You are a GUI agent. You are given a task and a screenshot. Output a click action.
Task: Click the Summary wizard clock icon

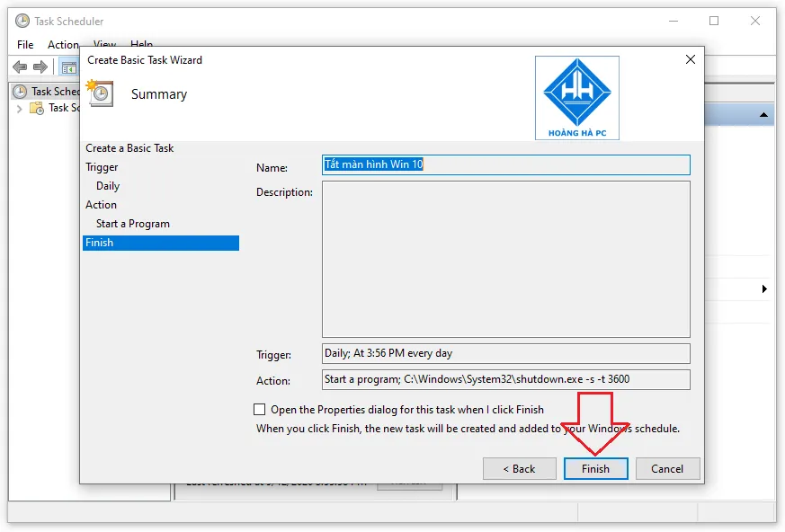click(x=99, y=93)
